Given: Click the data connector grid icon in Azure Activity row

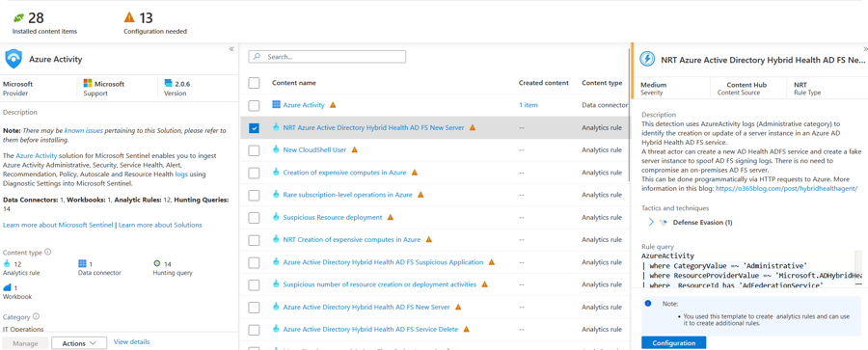Looking at the screenshot, I should pos(276,105).
